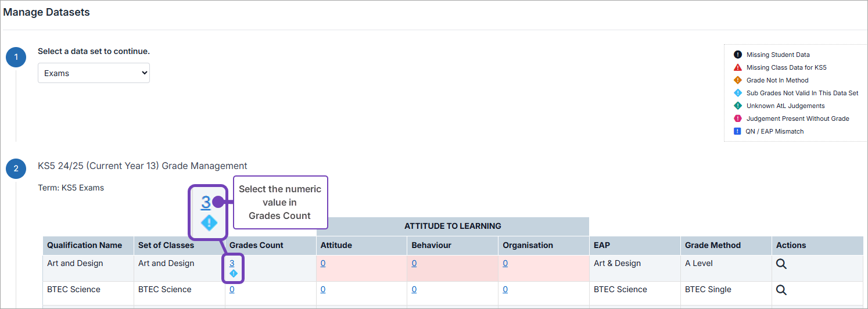Click magnifier action icon for BTEC Science
Image resolution: width=868 pixels, height=309 pixels.
pos(781,290)
